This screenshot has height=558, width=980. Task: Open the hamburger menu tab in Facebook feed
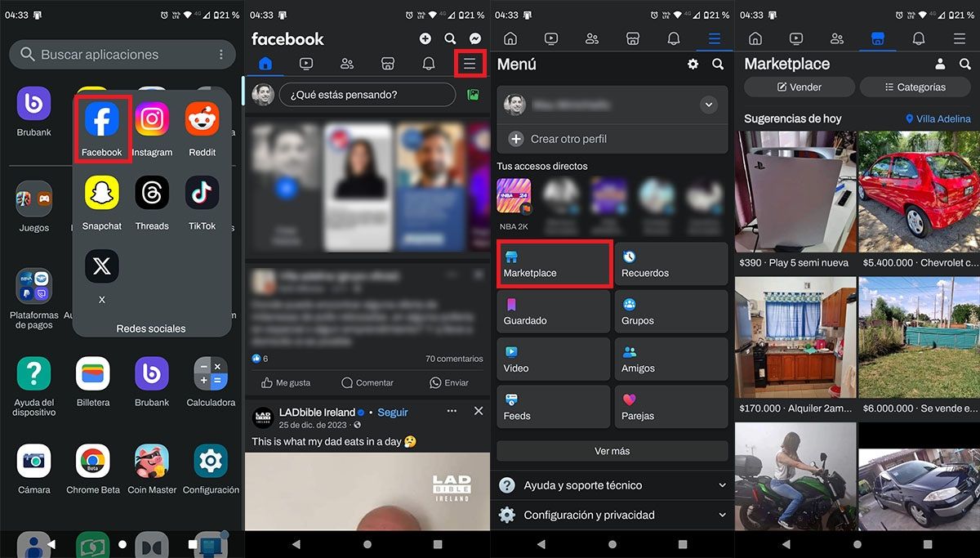coord(470,64)
